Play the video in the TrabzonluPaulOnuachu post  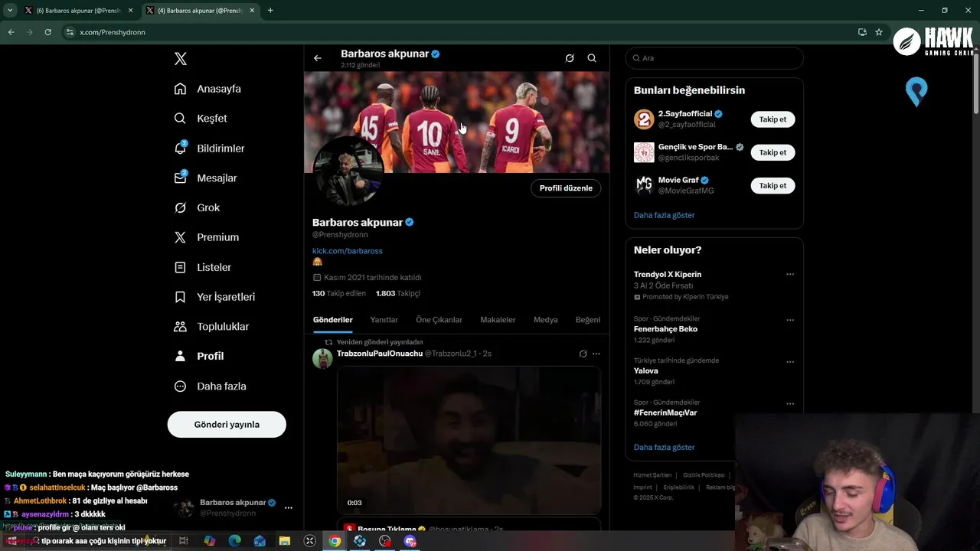(469, 440)
